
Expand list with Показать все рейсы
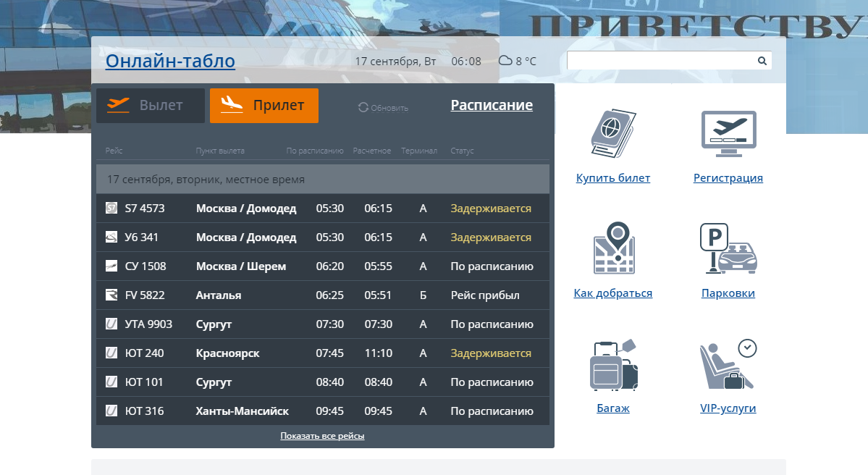[x=322, y=436]
